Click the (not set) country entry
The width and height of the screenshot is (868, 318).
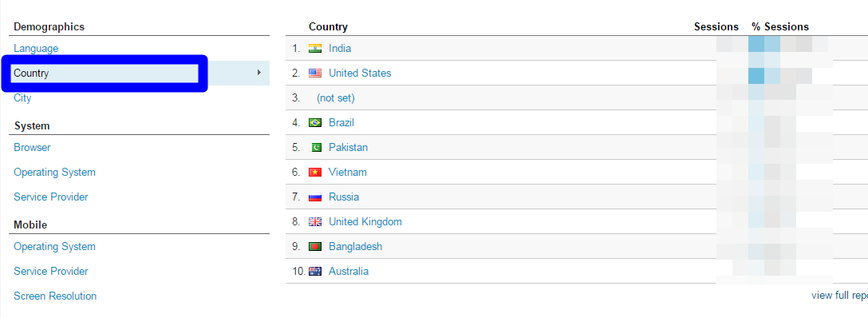pos(336,98)
